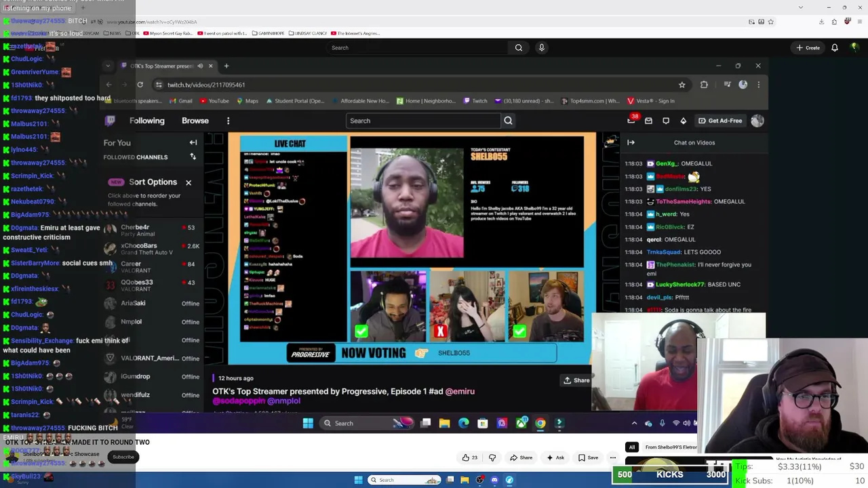Like the YouTube video
The height and width of the screenshot is (488, 868).
[469, 457]
